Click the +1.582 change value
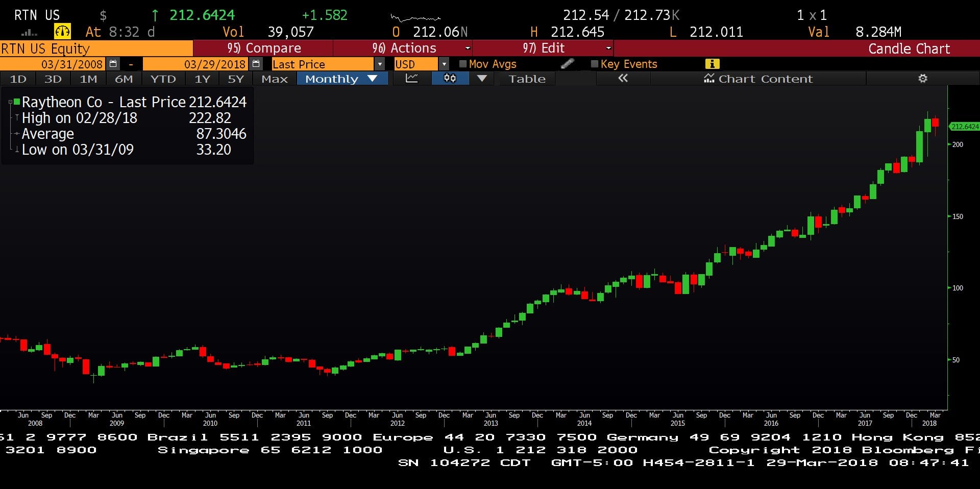Screen dimensions: 980x489 [325, 15]
